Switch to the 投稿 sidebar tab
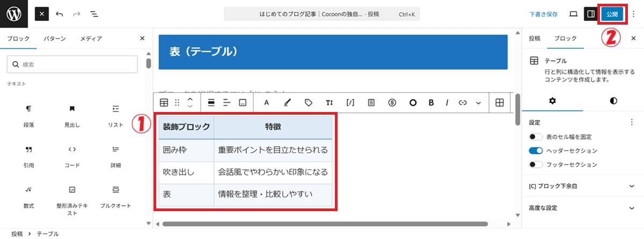The image size is (644, 239). [535, 39]
